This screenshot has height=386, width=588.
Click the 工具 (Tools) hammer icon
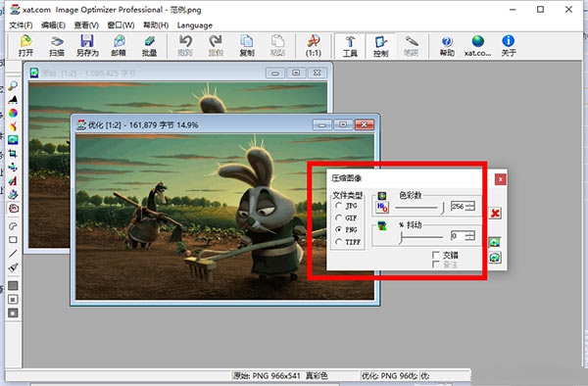pos(350,46)
